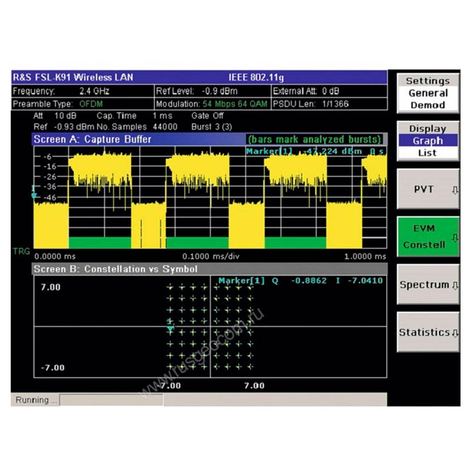Click the Ref Level -0.9 dBm field
Image resolution: width=476 pixels, height=476 pixels.
click(x=212, y=91)
